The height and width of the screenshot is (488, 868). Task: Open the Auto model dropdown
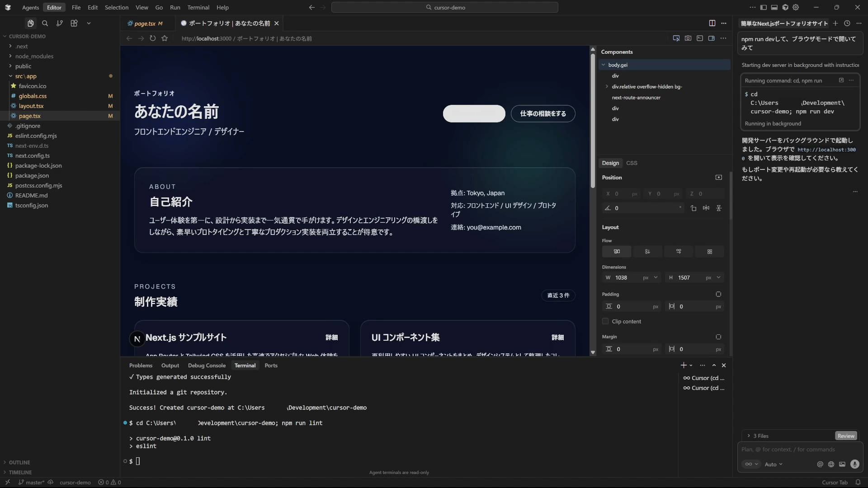coord(773,464)
